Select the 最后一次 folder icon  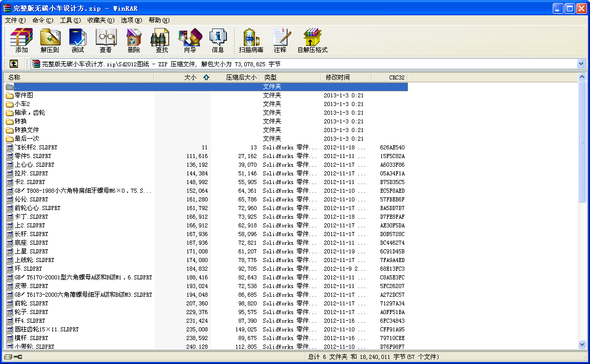coord(10,139)
